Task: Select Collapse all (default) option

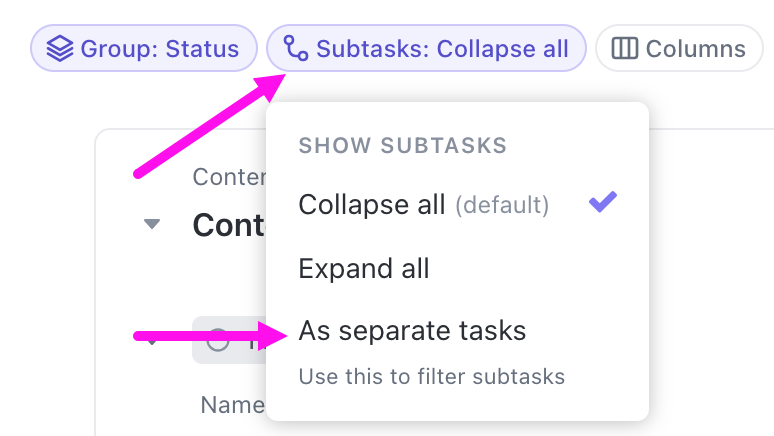Action: [372, 205]
